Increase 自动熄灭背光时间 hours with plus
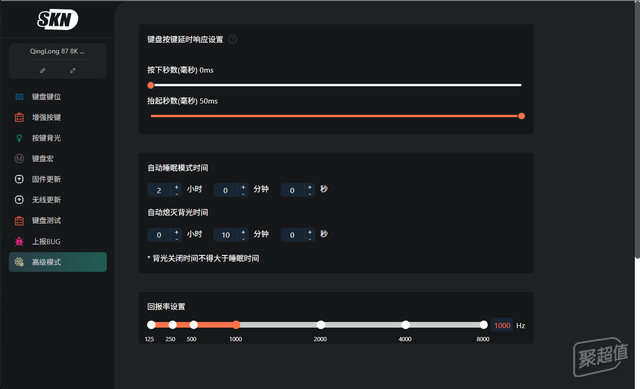This screenshot has width=640, height=389. (176, 231)
